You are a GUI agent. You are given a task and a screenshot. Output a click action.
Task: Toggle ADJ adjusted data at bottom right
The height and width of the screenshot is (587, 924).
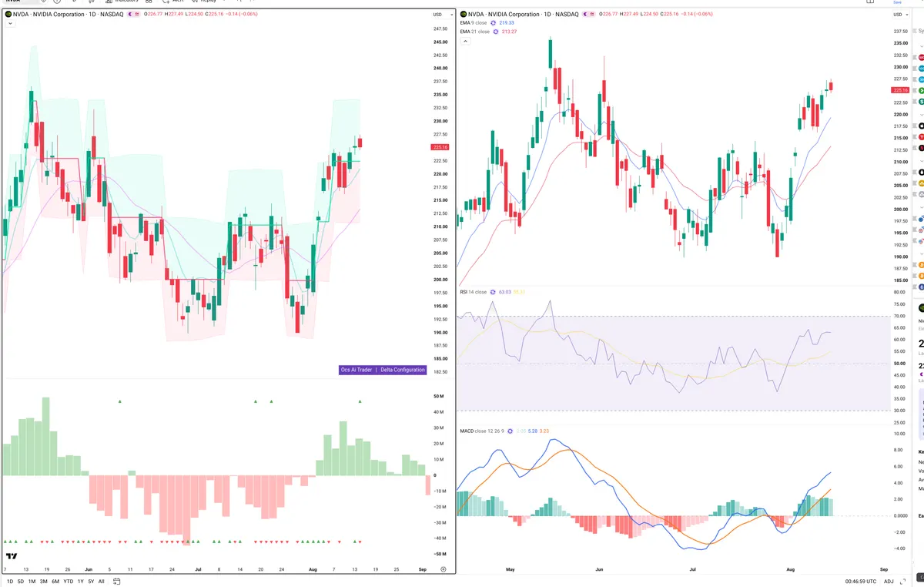click(889, 581)
